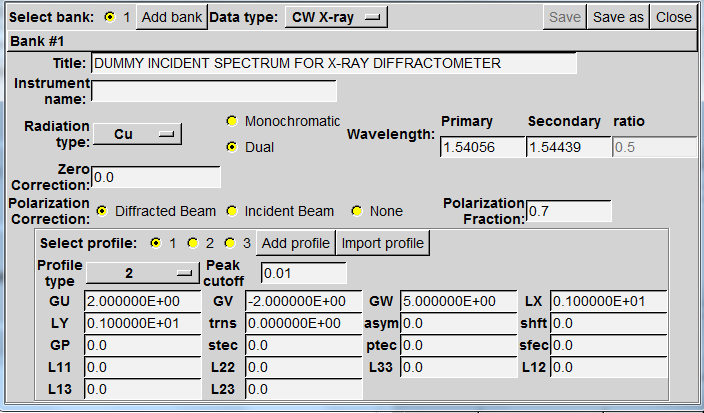Click the shft value field

point(608,323)
